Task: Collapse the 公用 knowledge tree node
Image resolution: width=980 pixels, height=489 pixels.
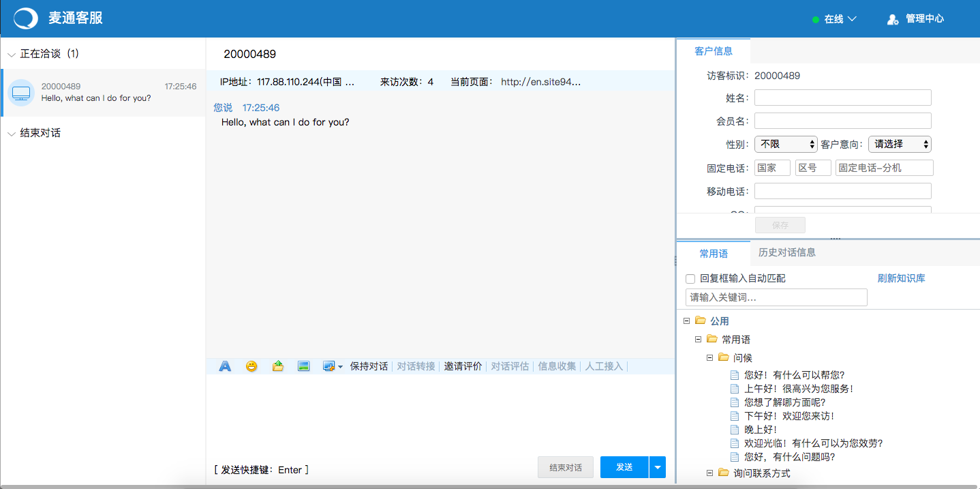Action: [x=686, y=321]
